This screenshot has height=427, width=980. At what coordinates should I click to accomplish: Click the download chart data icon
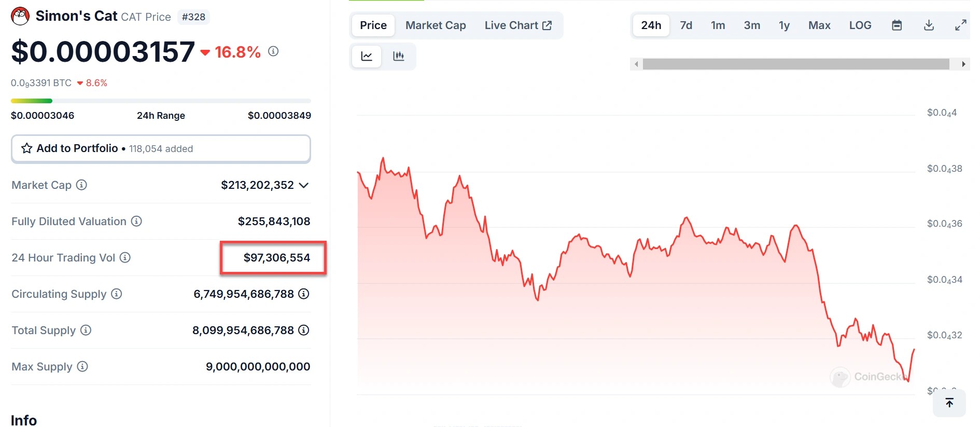[x=929, y=25]
